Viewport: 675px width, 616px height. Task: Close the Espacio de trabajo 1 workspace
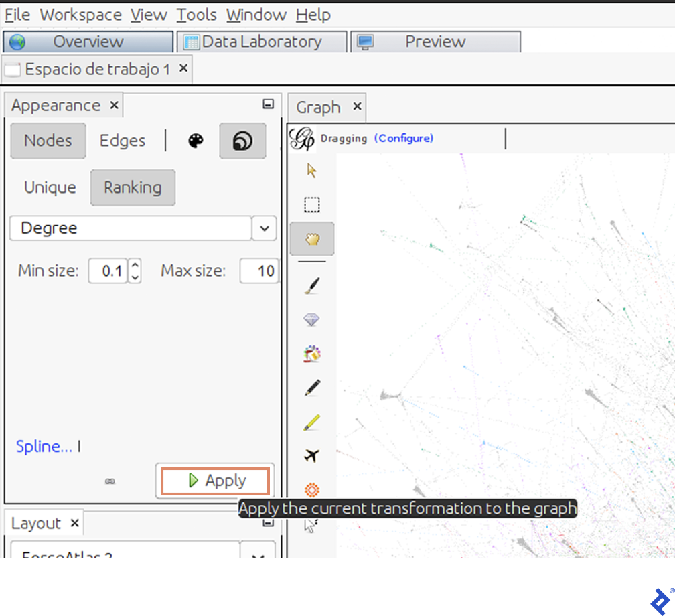[183, 68]
